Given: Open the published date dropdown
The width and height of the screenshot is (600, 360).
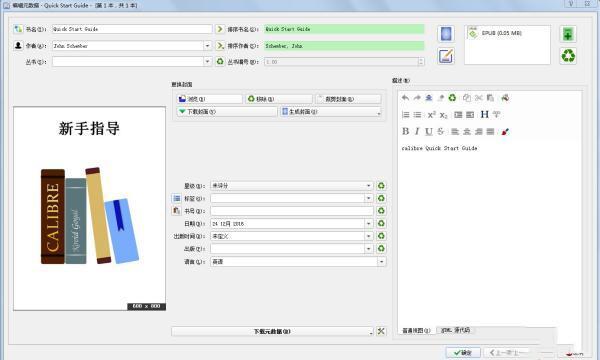Looking at the screenshot, I should (x=368, y=236).
